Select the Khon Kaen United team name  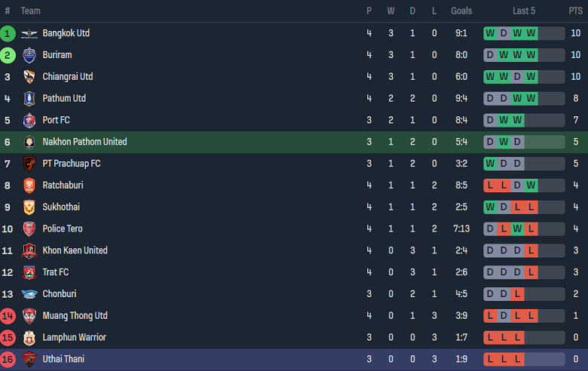(75, 250)
